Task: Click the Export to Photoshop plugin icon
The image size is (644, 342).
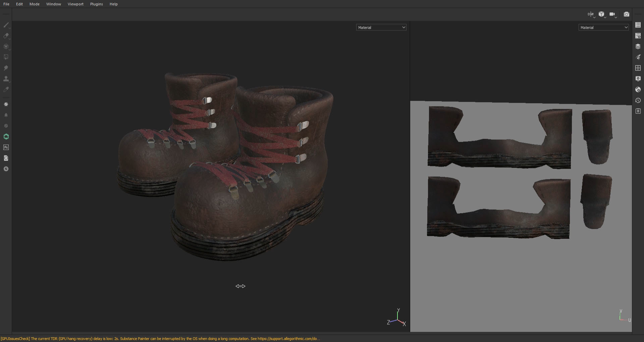Action: click(x=6, y=148)
